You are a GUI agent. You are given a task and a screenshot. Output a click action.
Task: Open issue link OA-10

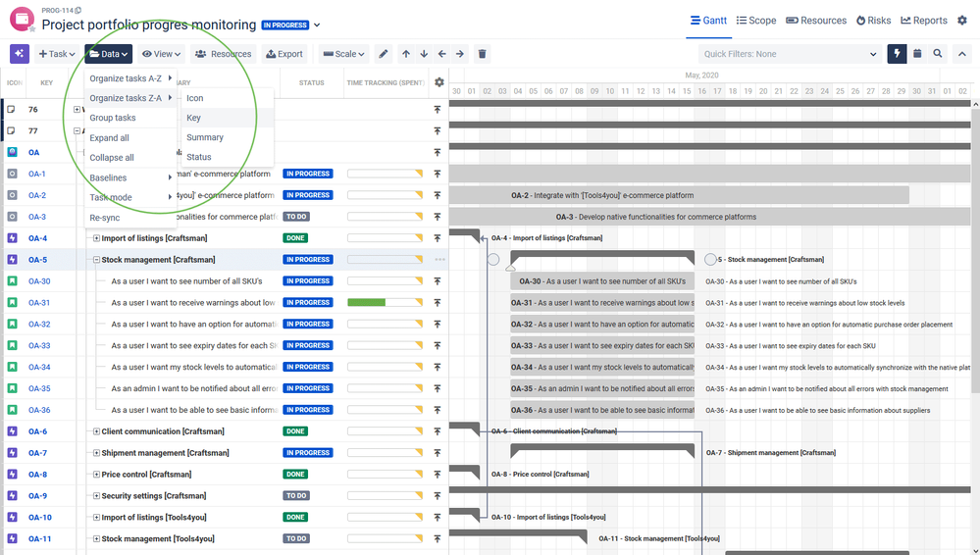coord(40,518)
